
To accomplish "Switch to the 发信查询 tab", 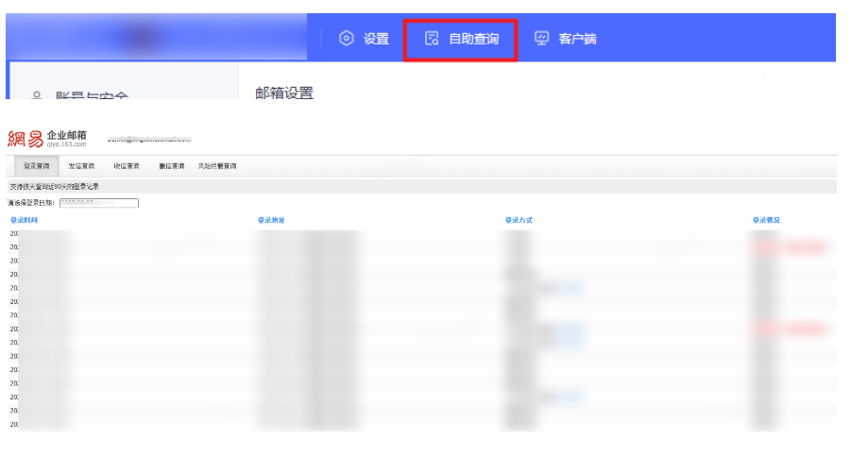I will point(81,166).
